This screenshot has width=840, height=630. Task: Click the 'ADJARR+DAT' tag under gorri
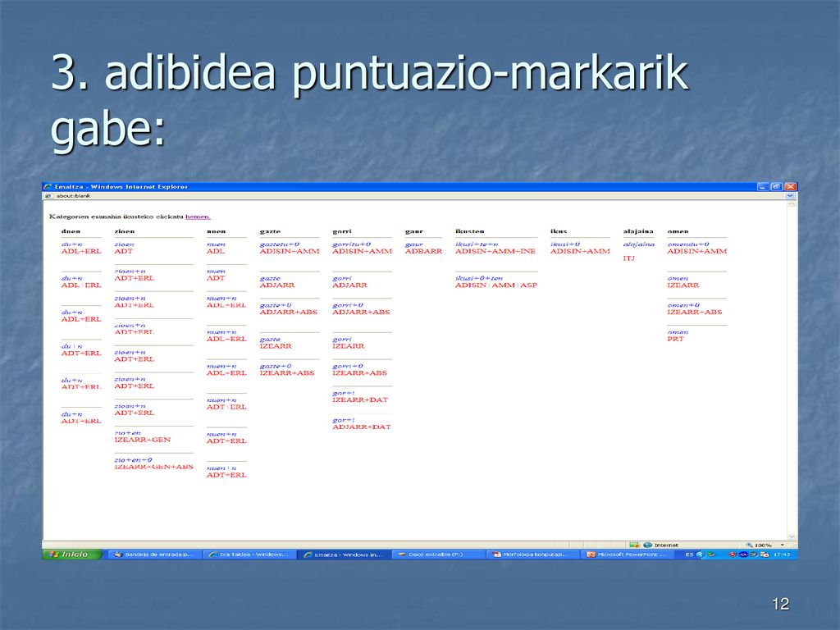point(362,427)
